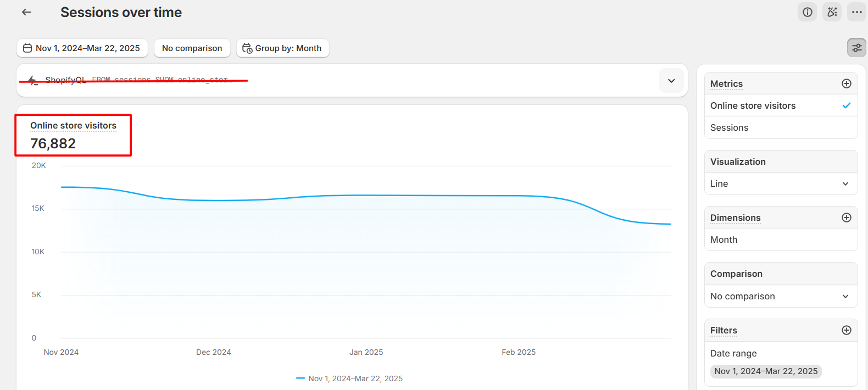Click the back arrow icon
Image resolution: width=868 pixels, height=390 pixels.
coord(26,12)
